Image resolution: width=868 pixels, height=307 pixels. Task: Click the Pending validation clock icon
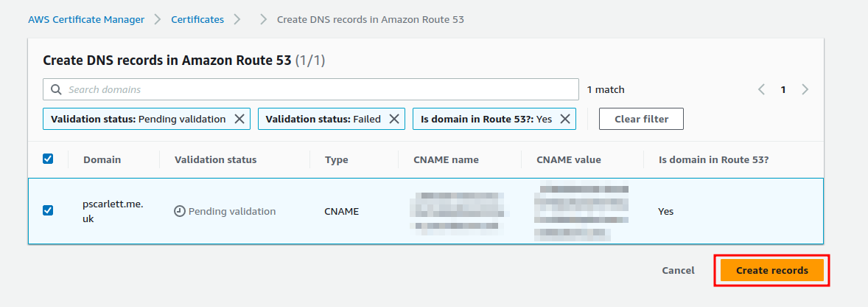179,211
